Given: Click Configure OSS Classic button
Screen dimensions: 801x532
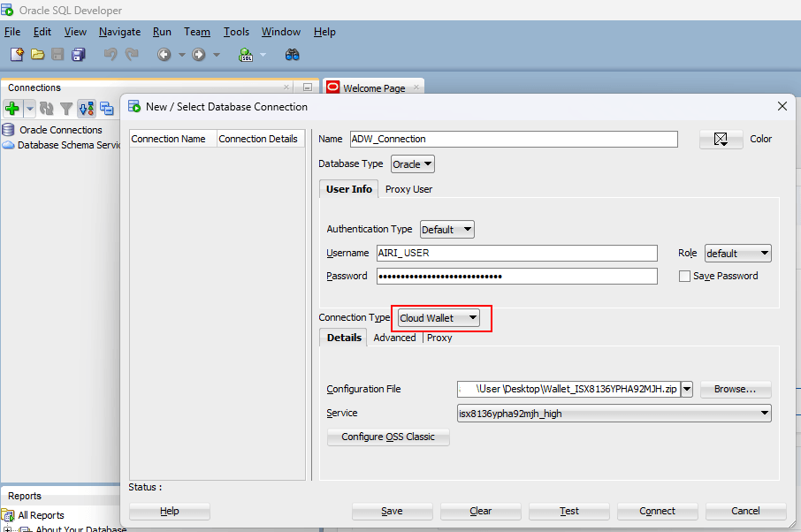Looking at the screenshot, I should (x=388, y=437).
